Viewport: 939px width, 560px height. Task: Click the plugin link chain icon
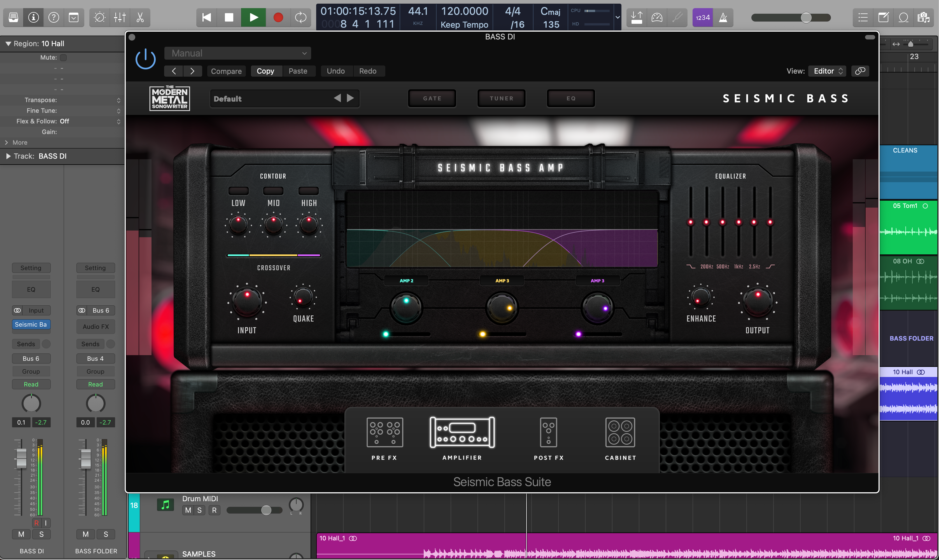[860, 71]
